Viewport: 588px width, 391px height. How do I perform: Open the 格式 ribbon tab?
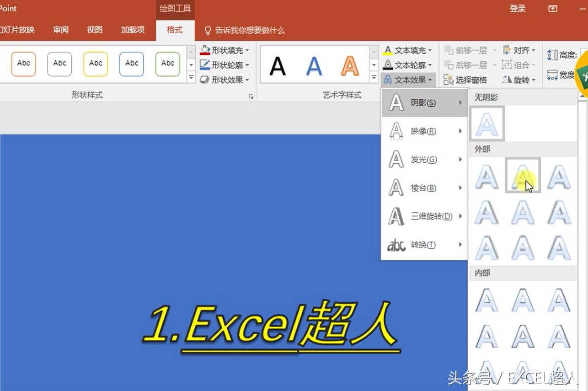pyautogui.click(x=175, y=30)
